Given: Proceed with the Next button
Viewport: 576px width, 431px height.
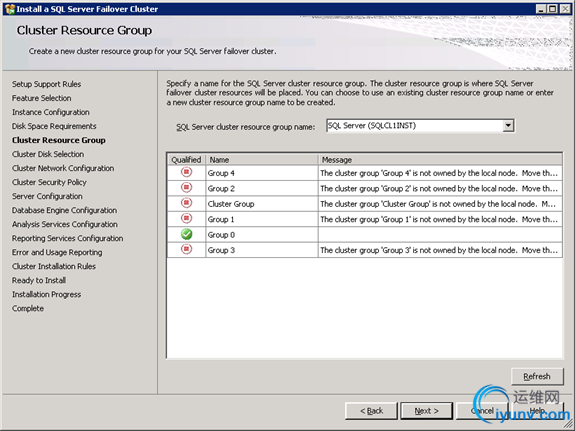Looking at the screenshot, I should click(x=426, y=410).
